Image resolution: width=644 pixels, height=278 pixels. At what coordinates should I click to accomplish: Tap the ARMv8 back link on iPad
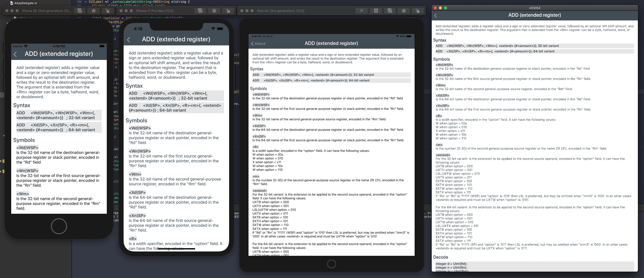[x=258, y=44]
